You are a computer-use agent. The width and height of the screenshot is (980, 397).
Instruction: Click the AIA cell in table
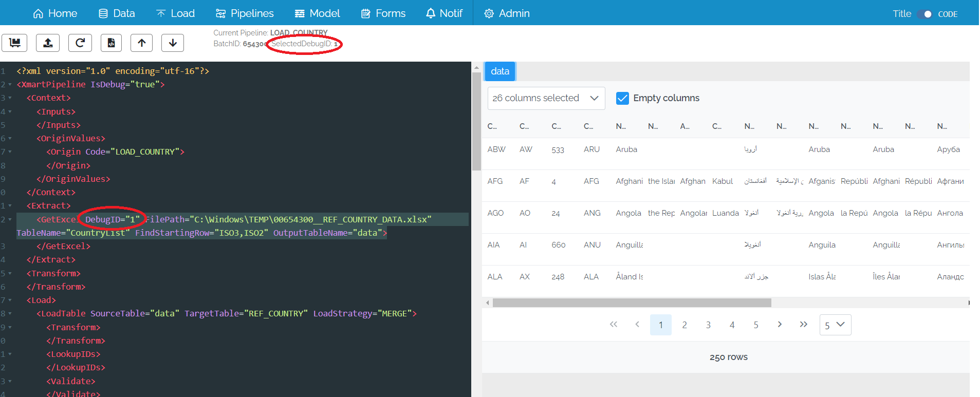tap(493, 245)
